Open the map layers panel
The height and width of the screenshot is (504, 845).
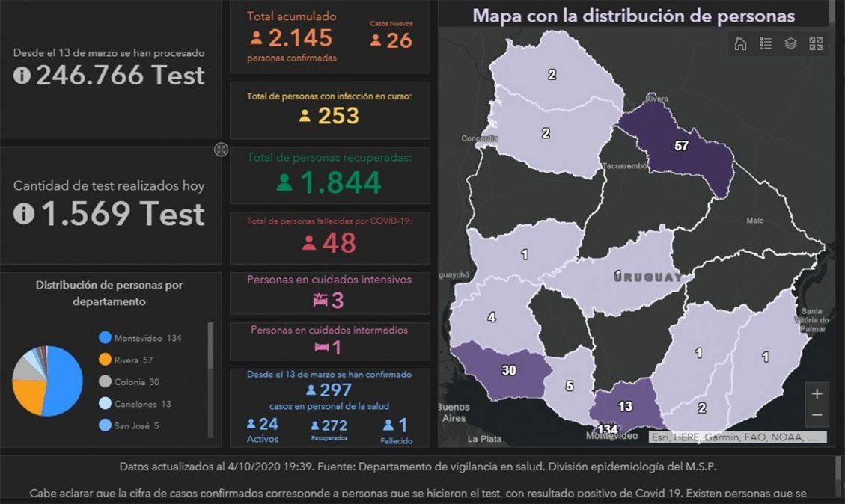pos(790,43)
